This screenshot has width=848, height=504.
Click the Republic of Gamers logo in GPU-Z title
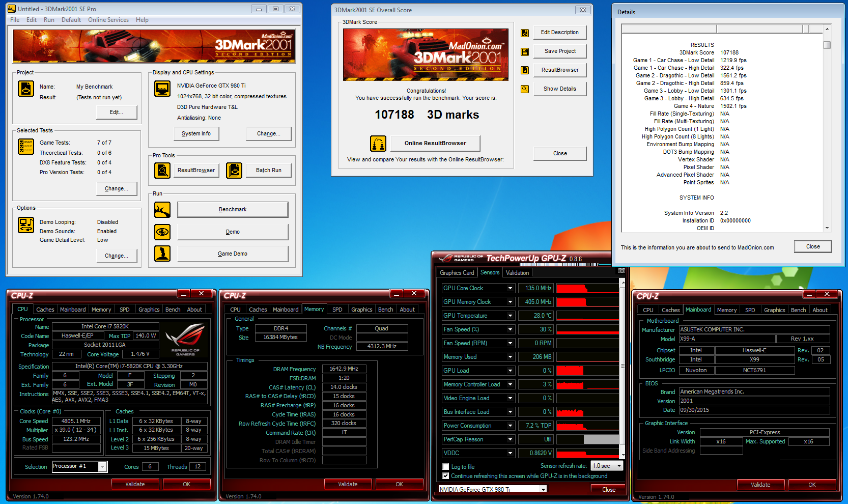point(462,258)
